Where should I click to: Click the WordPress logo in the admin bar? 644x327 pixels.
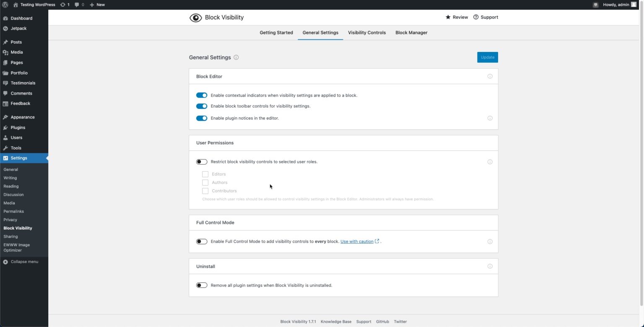[5, 5]
